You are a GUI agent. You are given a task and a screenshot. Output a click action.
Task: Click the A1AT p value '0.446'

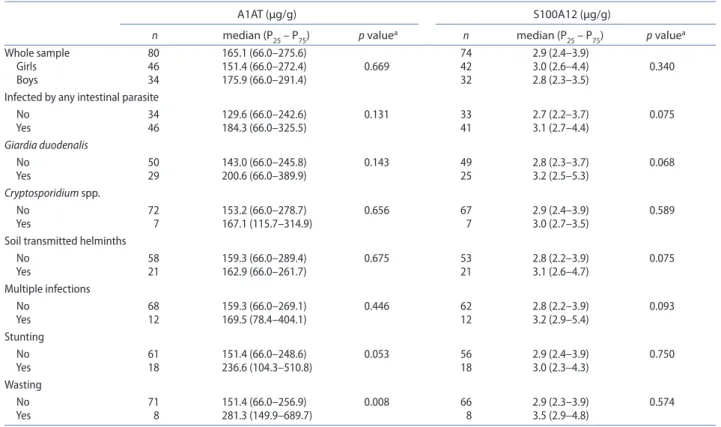pyautogui.click(x=377, y=306)
